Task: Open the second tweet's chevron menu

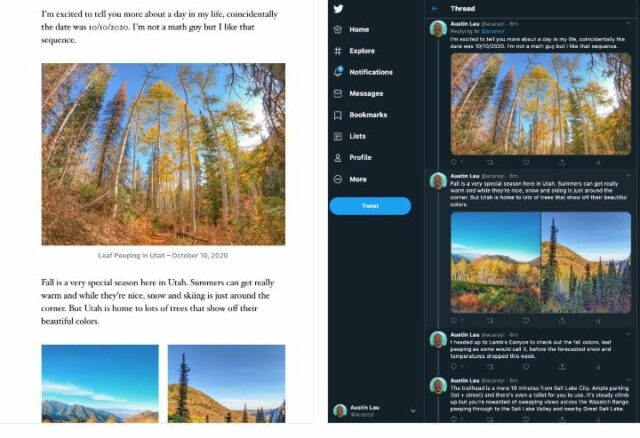Action: coord(627,177)
